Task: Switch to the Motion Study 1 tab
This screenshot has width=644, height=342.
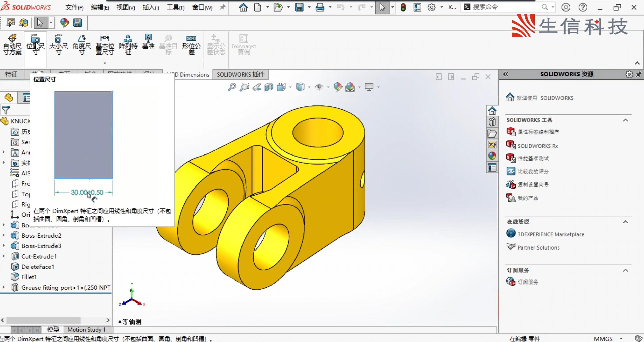Action: pos(86,330)
